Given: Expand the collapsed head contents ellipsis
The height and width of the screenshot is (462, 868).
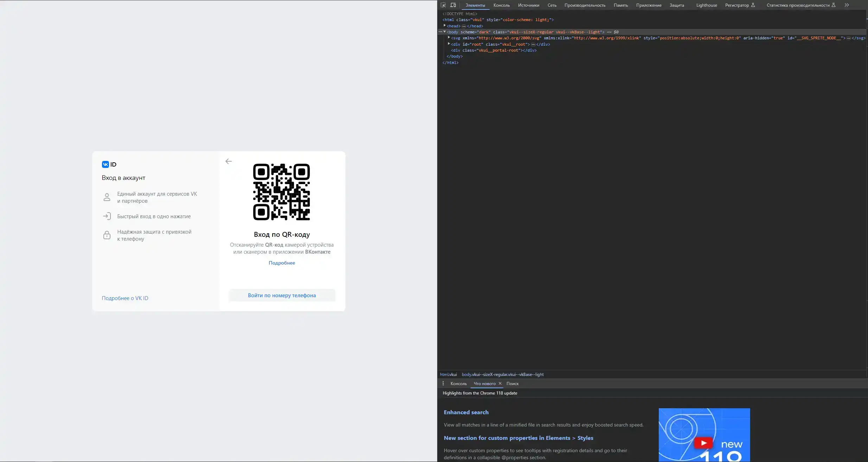Looking at the screenshot, I should (x=464, y=26).
